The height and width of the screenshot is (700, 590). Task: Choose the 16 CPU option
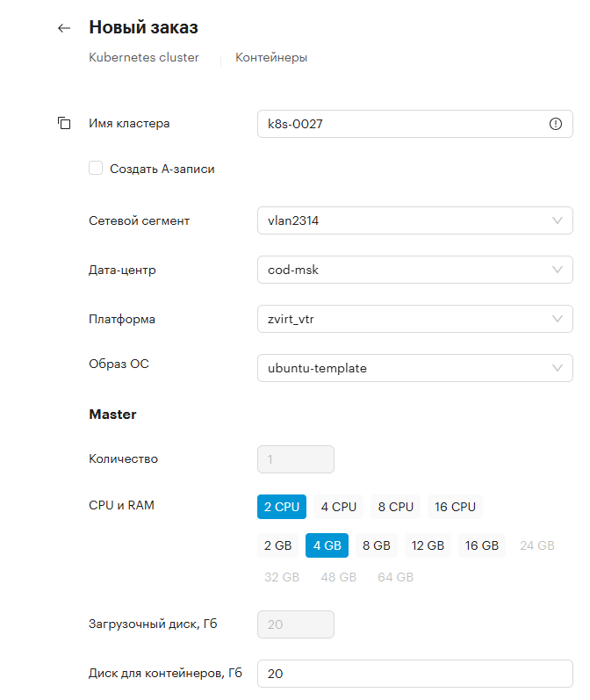pyautogui.click(x=455, y=507)
